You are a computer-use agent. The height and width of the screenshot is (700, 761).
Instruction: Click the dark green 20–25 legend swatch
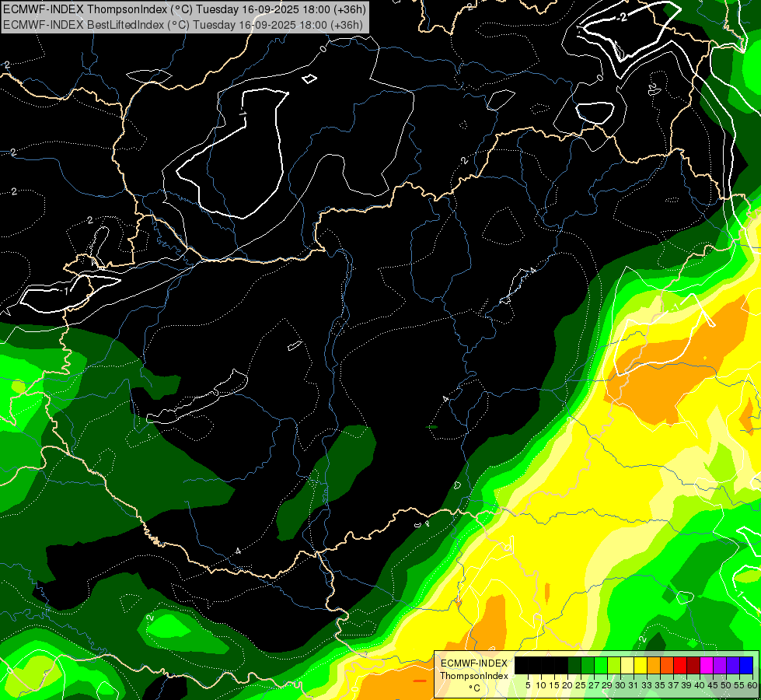coord(574,665)
